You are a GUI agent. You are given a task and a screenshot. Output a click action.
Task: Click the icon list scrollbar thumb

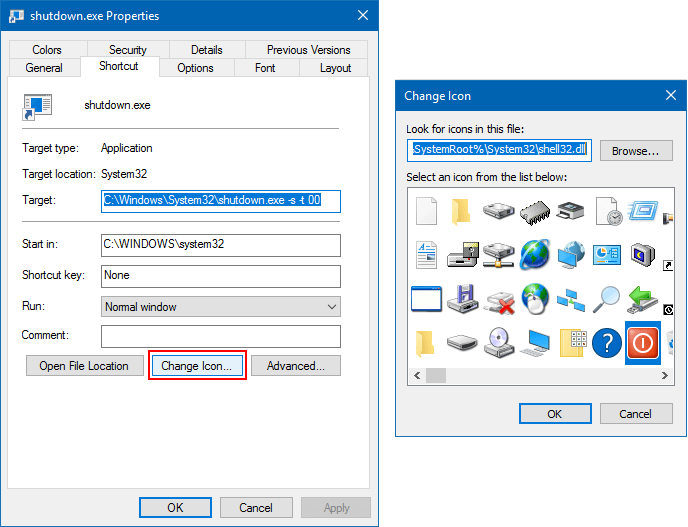436,376
